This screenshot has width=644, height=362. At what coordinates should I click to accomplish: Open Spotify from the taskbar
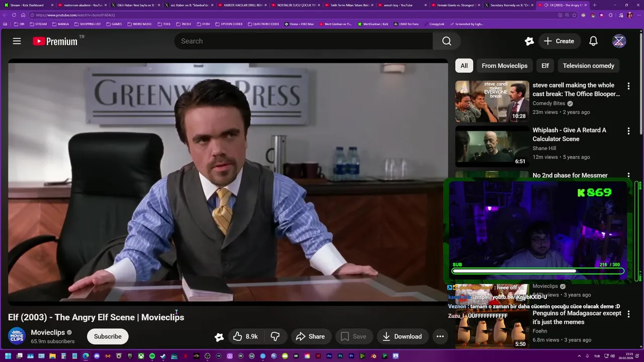coord(152,356)
